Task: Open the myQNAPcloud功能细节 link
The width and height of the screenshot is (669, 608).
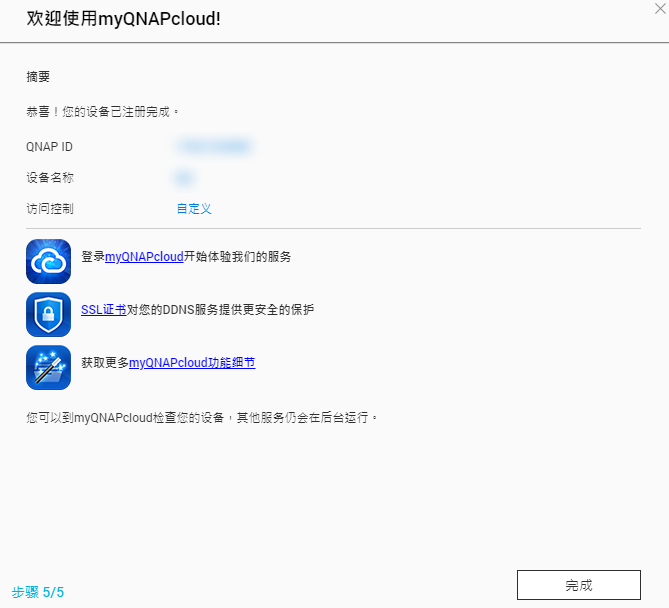Action: pos(192,363)
